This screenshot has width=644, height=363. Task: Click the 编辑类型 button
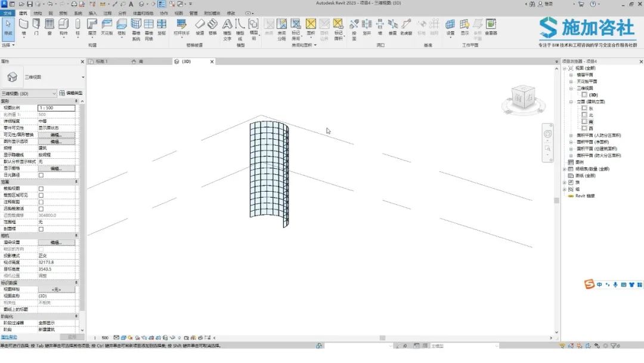coord(70,93)
